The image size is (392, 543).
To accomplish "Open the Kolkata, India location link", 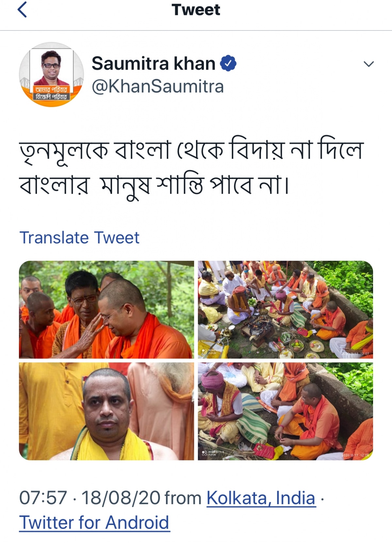I will [x=261, y=498].
